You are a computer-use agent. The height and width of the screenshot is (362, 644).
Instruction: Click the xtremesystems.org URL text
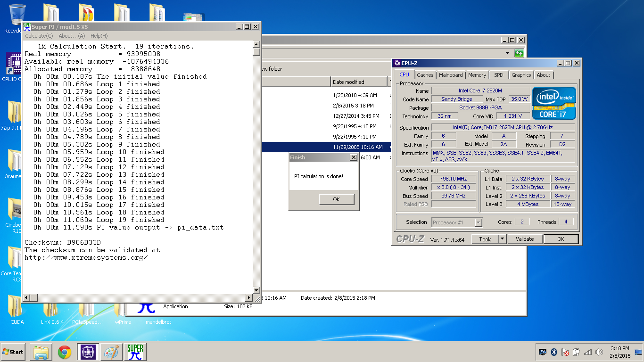click(x=86, y=257)
